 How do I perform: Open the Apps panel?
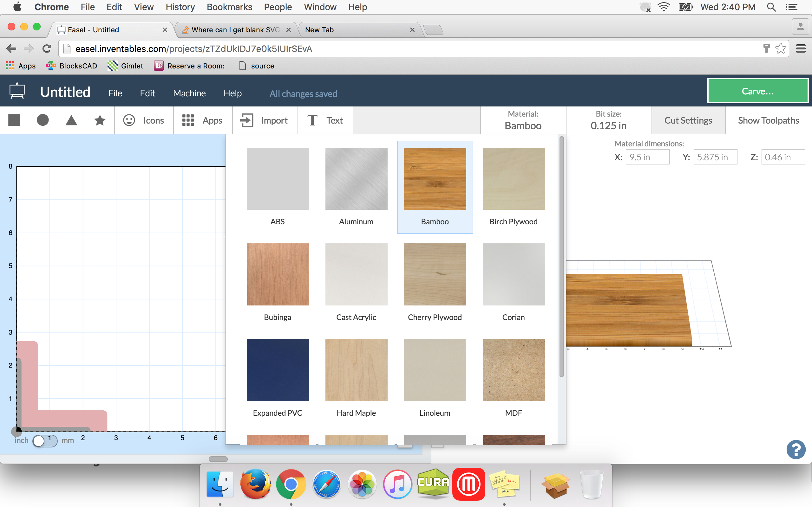(201, 120)
